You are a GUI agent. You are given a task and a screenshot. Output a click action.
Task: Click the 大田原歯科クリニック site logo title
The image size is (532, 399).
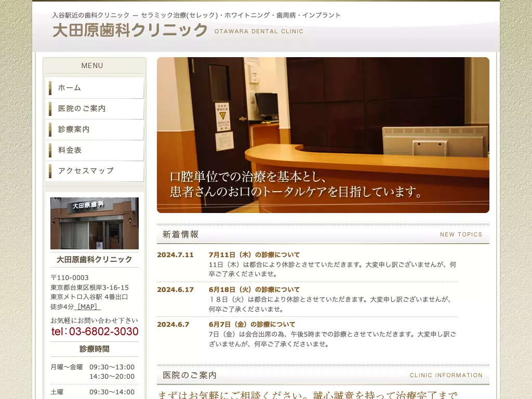coord(130,30)
